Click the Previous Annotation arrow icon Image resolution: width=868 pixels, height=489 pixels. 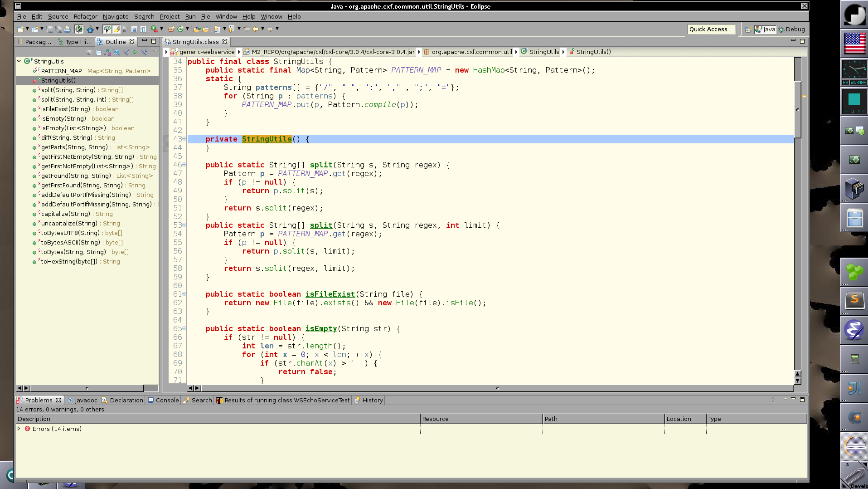231,29
